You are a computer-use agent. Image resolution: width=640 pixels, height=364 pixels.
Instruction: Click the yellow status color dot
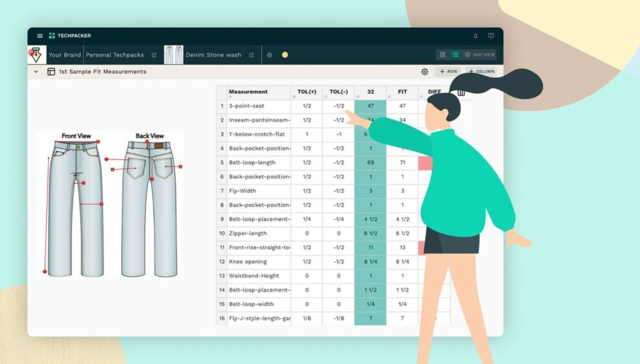pos(285,55)
